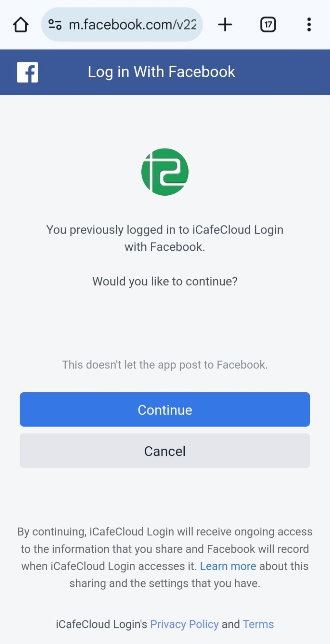Open a new tab with plus icon
The image size is (330, 644).
(225, 25)
